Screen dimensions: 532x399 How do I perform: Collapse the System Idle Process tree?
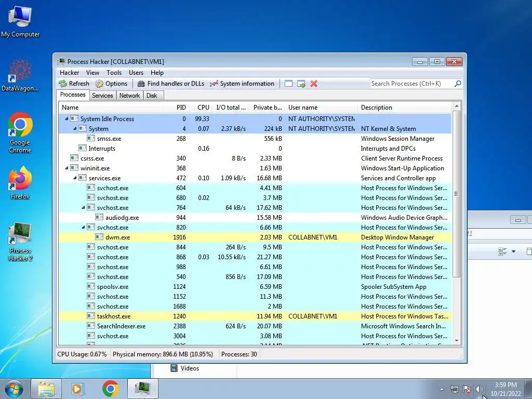click(67, 119)
